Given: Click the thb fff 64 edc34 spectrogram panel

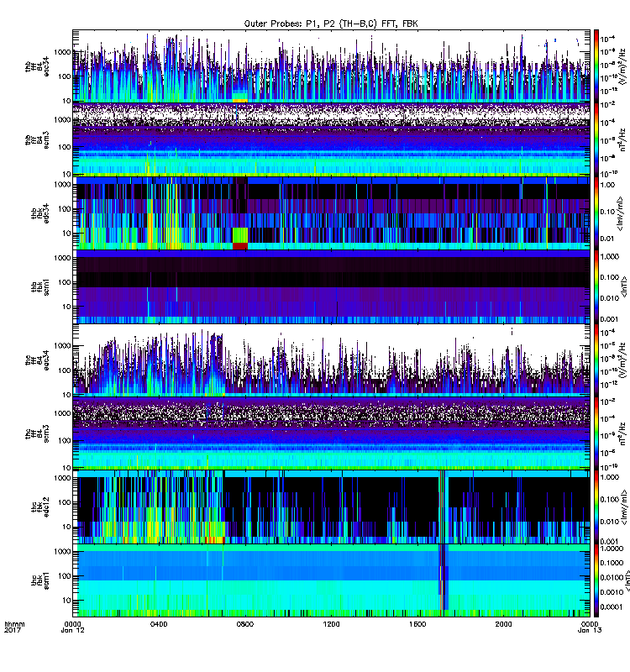Looking at the screenshot, I should pos(331,66).
